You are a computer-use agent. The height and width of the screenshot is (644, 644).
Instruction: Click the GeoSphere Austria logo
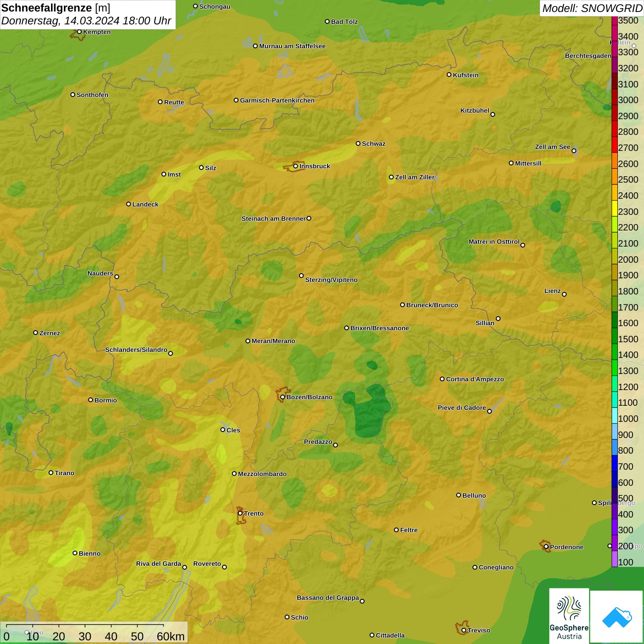point(569,615)
